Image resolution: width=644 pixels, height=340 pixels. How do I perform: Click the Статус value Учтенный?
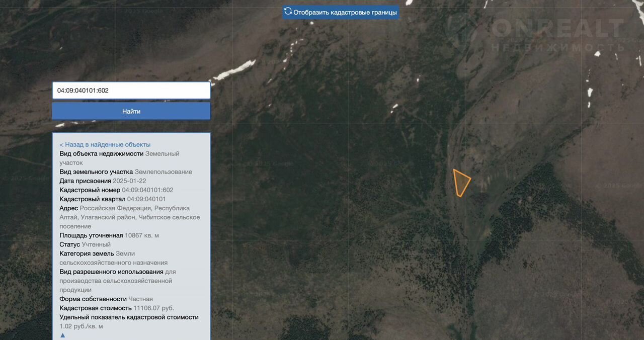pyautogui.click(x=96, y=244)
